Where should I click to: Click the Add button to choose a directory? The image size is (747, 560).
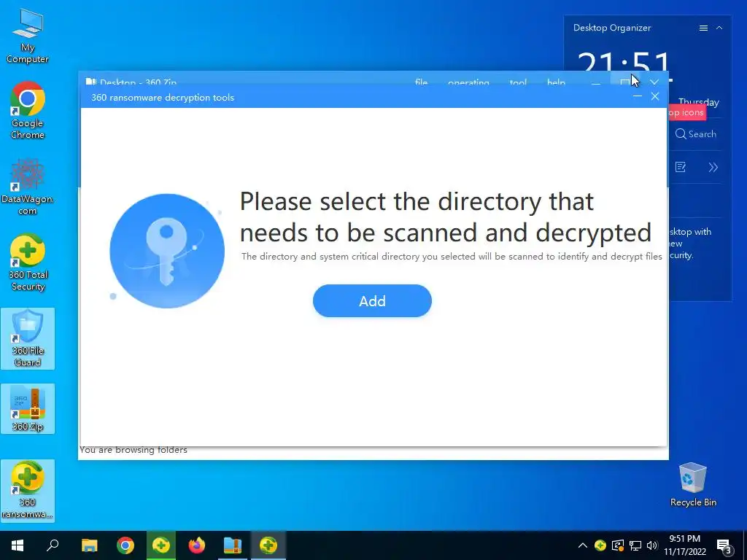[x=372, y=301]
